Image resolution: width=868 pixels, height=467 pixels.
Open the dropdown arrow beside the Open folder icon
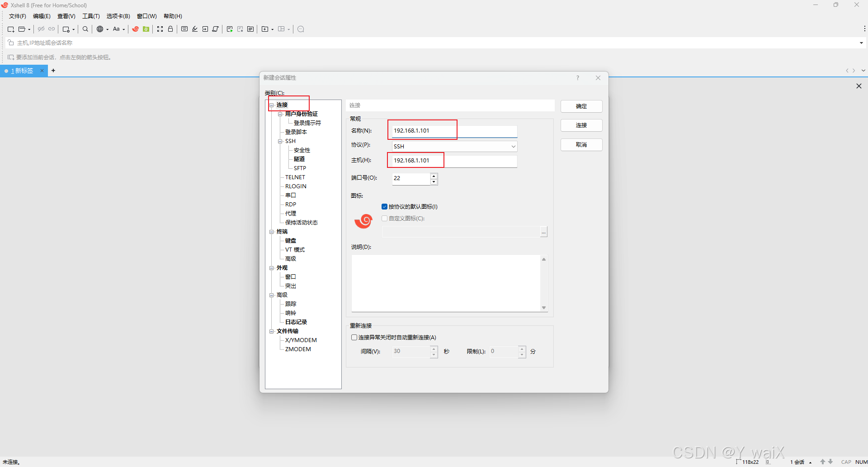29,29
